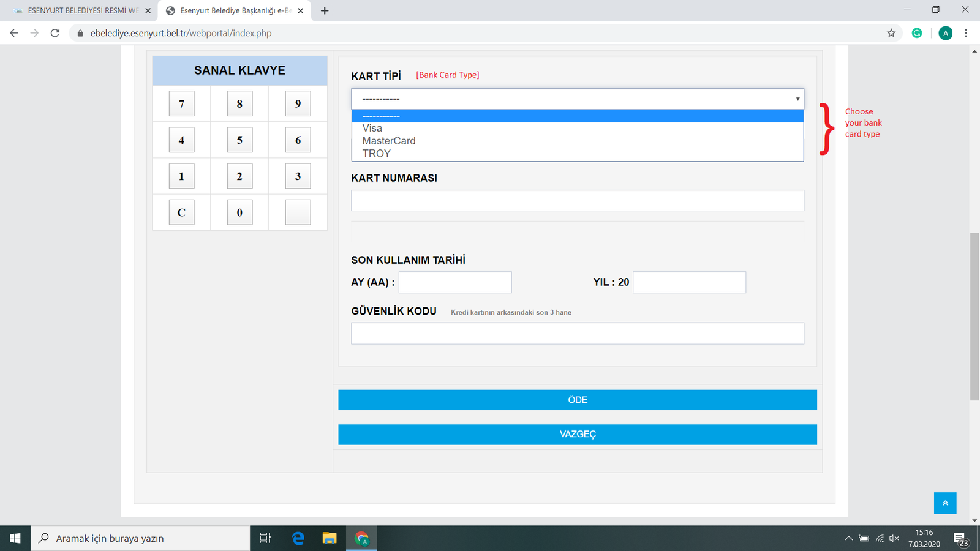Viewport: 980px width, 551px height.
Task: Open Chrome's three-dot menu
Action: (966, 33)
